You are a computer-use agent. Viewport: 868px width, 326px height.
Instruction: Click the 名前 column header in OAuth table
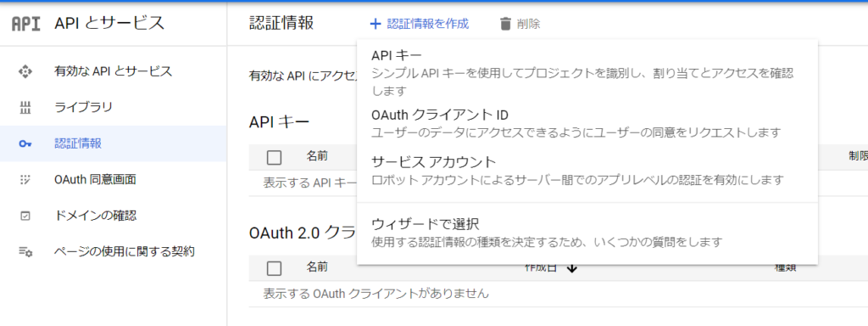pyautogui.click(x=317, y=267)
